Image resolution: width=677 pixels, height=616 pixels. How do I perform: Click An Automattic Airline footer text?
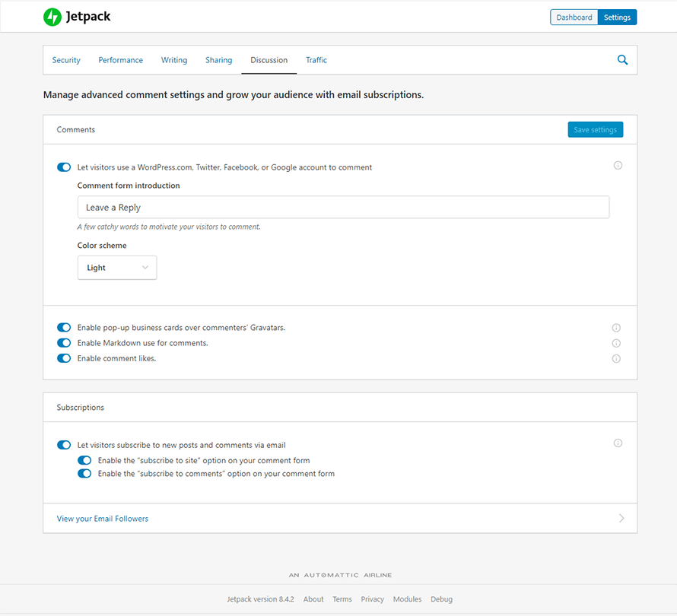coord(340,575)
